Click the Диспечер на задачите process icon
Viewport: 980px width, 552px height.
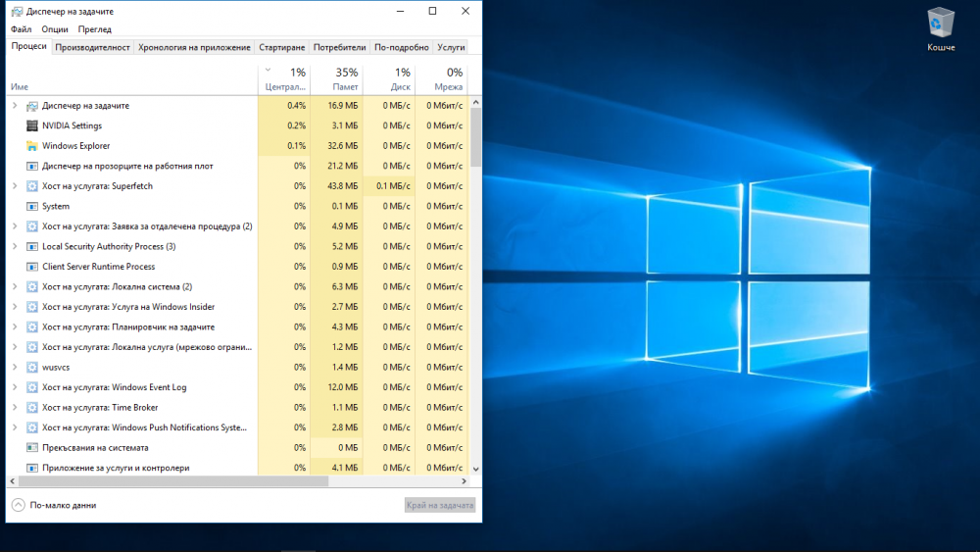click(32, 106)
